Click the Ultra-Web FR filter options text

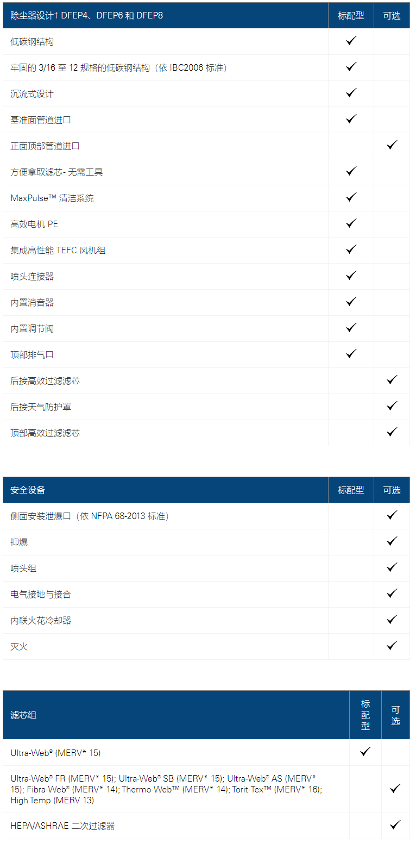pyautogui.click(x=166, y=789)
